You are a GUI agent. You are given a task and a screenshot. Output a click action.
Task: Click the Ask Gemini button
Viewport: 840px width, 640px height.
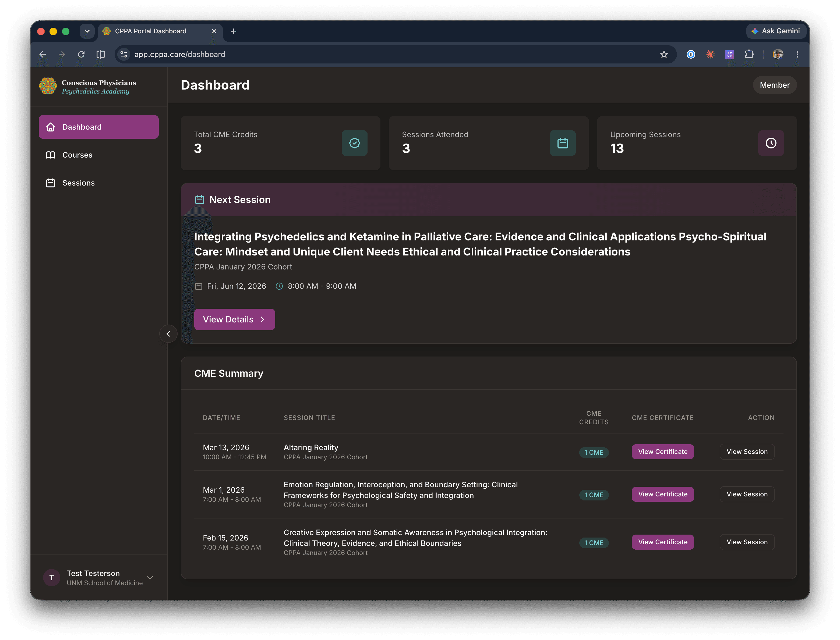(776, 31)
